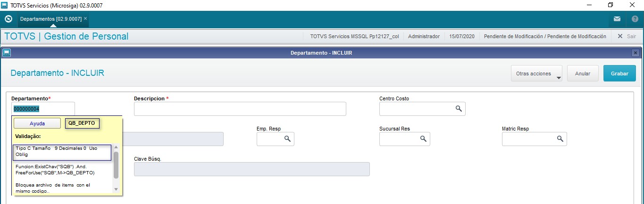Close the Departamento - INCLUIR dialog
Viewport: 644px width, 204px height.
(635, 53)
